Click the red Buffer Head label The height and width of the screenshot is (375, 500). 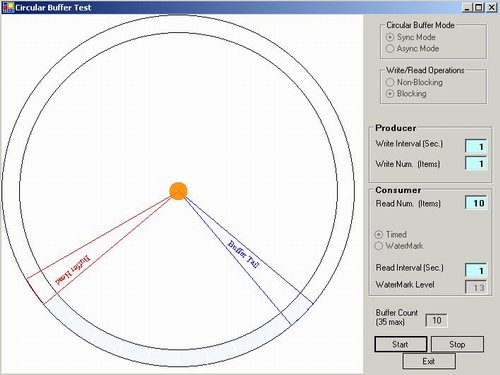(x=73, y=270)
